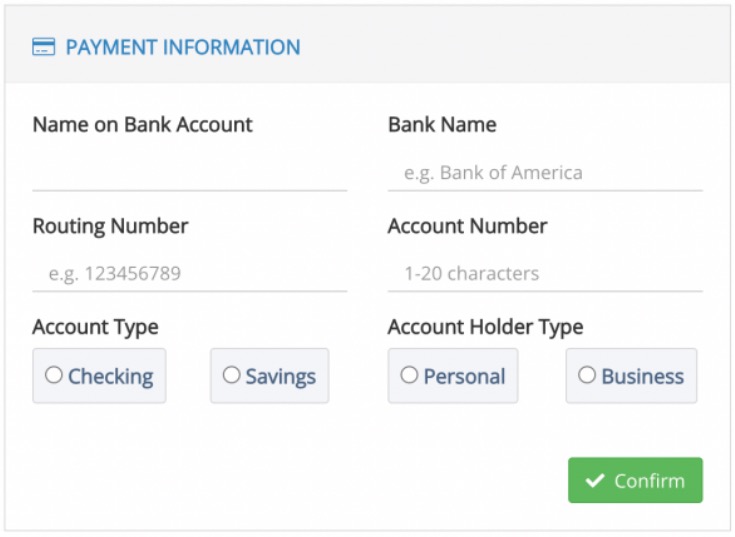
Task: Click the Bank Name input field
Action: point(545,172)
